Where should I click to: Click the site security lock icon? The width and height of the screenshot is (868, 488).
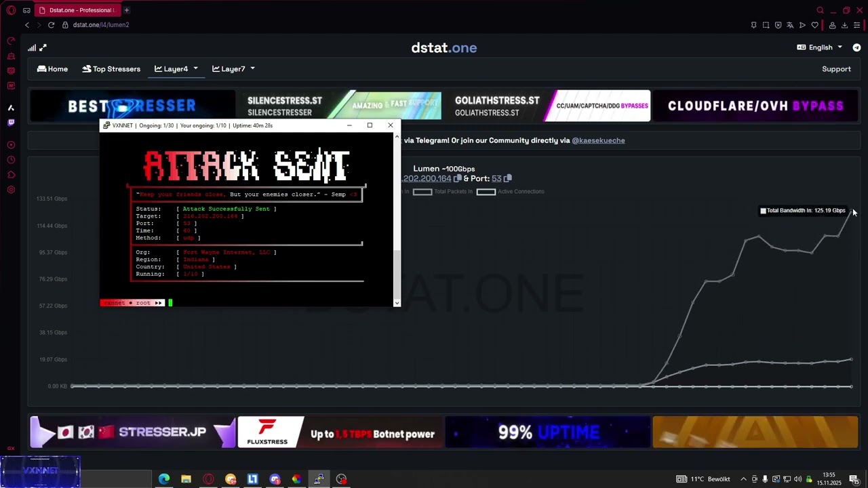tap(66, 25)
